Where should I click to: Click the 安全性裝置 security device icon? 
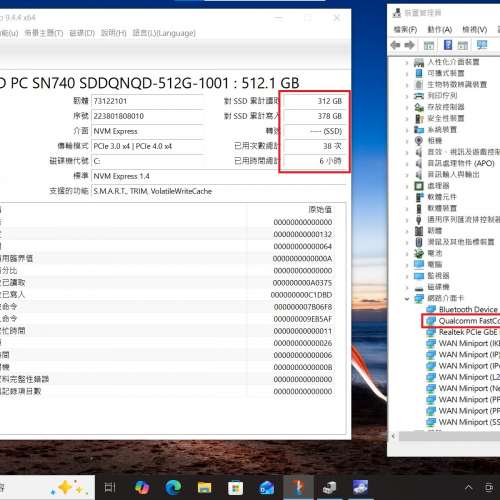419,118
